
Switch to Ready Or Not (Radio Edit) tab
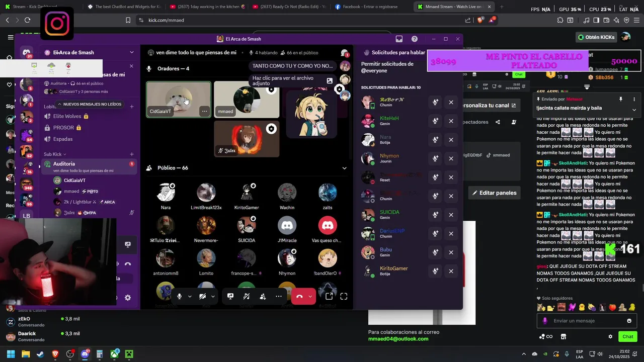[289, 7]
